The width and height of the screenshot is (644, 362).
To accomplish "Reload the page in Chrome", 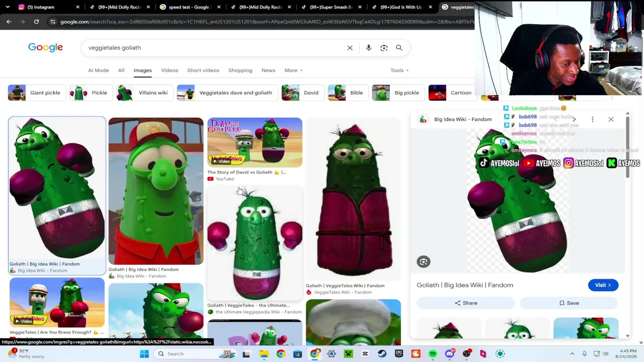I will click(36, 22).
